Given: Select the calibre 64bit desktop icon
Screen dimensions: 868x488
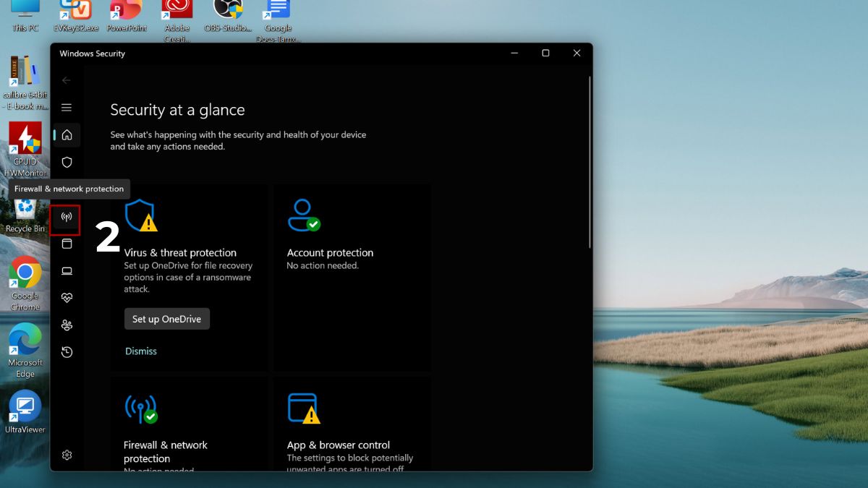Looking at the screenshot, I should (x=25, y=83).
